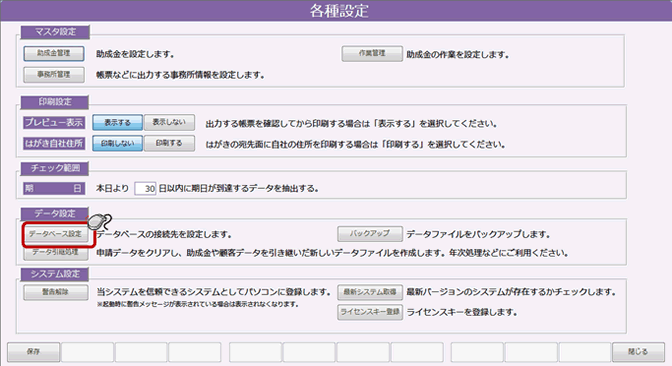Image resolution: width=672 pixels, height=366 pixels.
Task: Click the due-date days input field
Action: (x=145, y=189)
